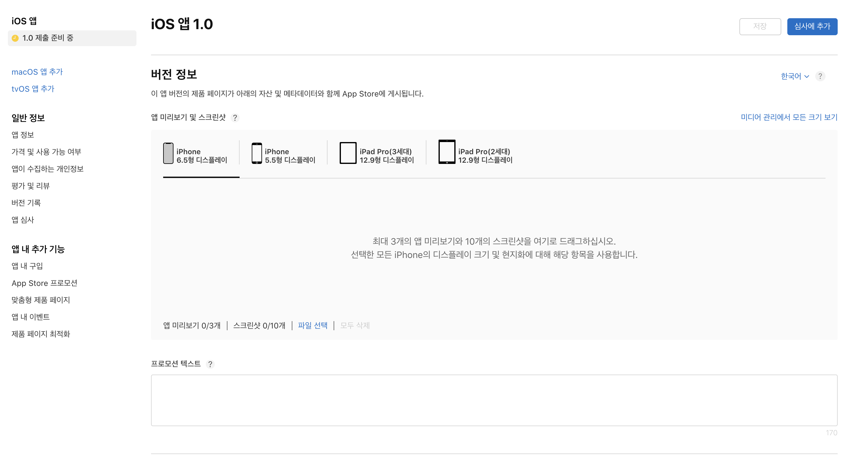
Task: Open 가격 및 사용 가능 여부 in the sidebar
Action: point(46,152)
